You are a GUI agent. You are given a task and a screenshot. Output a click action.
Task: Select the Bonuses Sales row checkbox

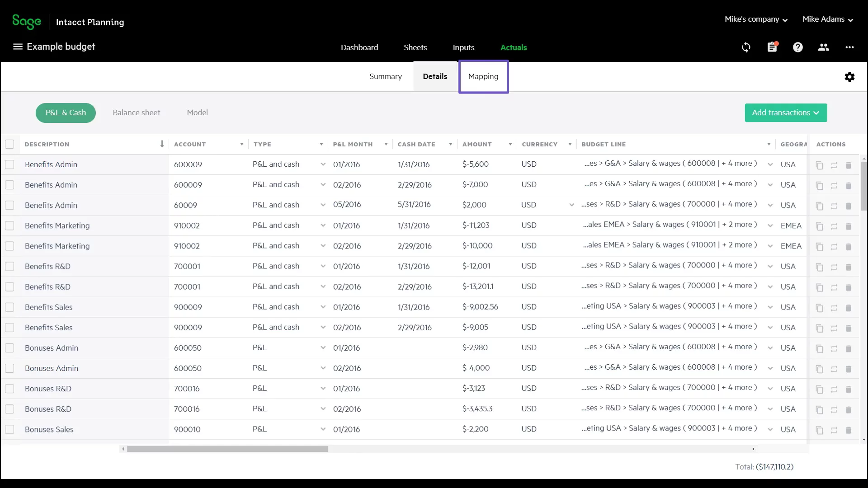click(x=9, y=429)
